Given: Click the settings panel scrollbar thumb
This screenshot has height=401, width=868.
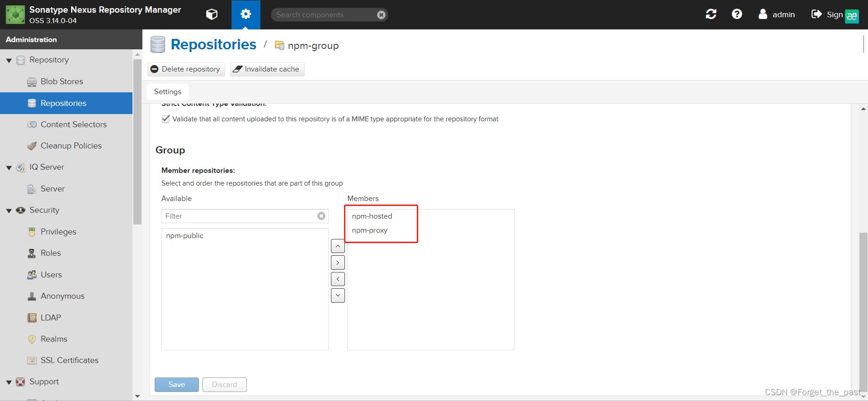Looking at the screenshot, I should pos(863,311).
